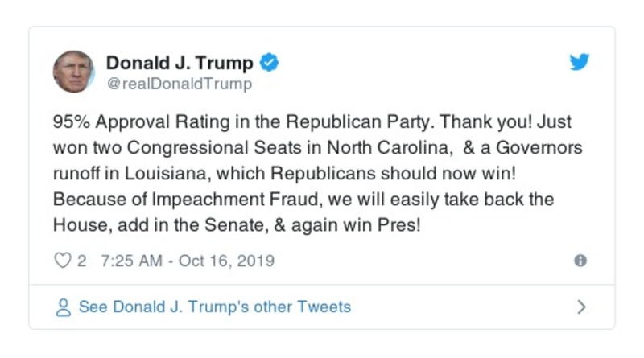
Task: Click the person icon beside "See"
Action: (x=63, y=307)
